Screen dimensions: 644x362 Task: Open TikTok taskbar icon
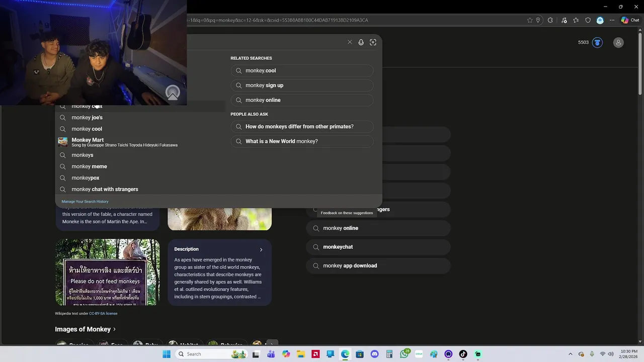pos(463,354)
